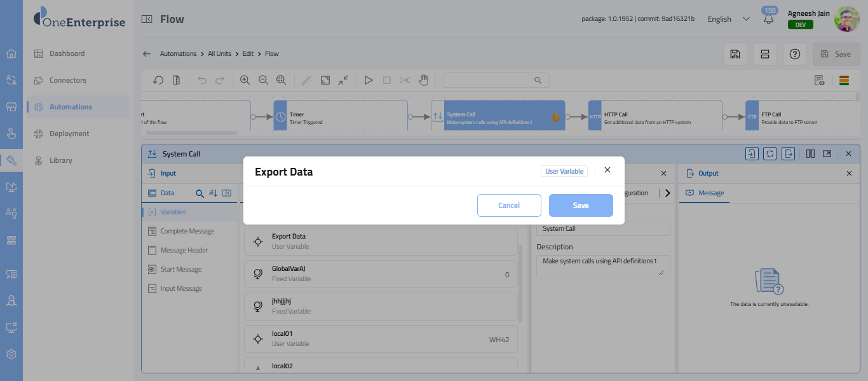
Task: Click the help question mark icon
Action: tap(794, 54)
